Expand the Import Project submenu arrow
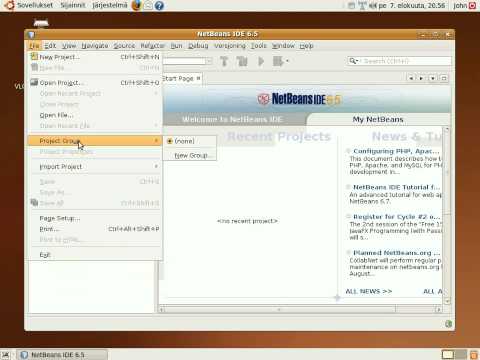Viewport: 480px width, 360px height. (x=156, y=166)
